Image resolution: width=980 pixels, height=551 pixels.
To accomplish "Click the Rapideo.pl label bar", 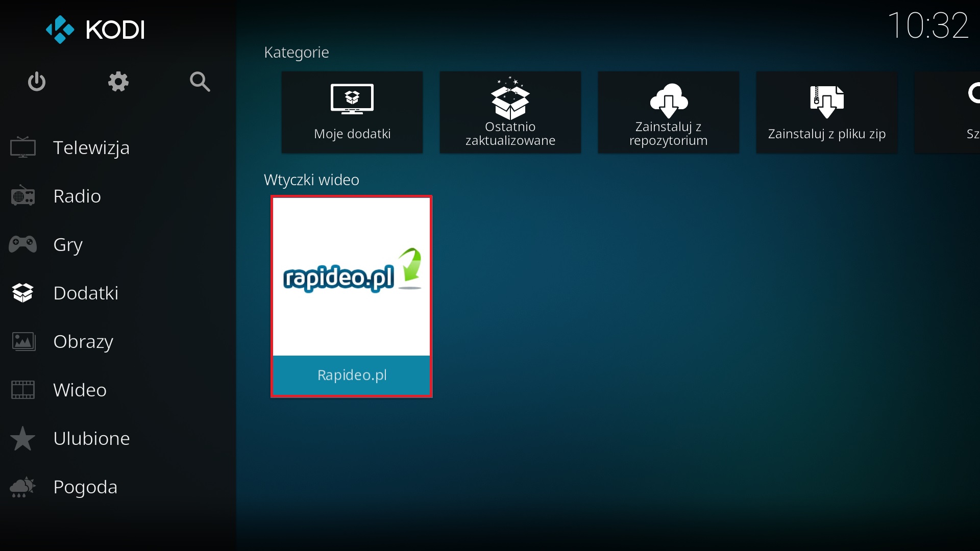I will tap(352, 375).
